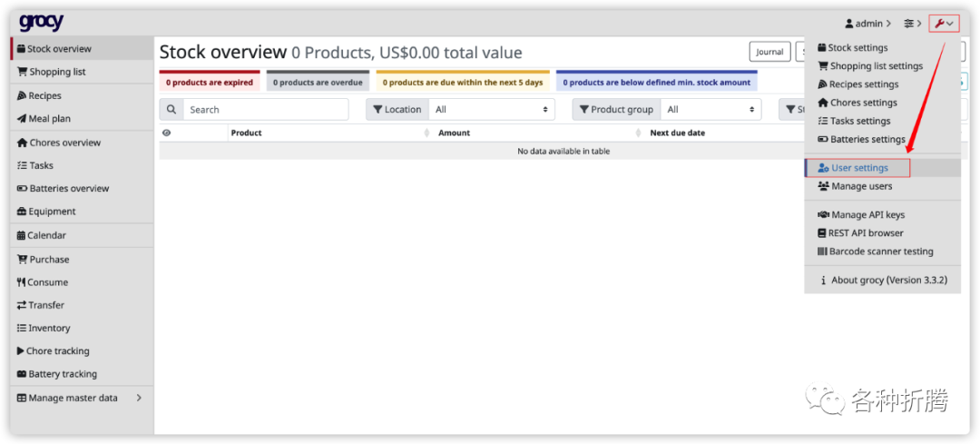980x444 pixels.
Task: Select User settings from the menu
Action: (858, 168)
